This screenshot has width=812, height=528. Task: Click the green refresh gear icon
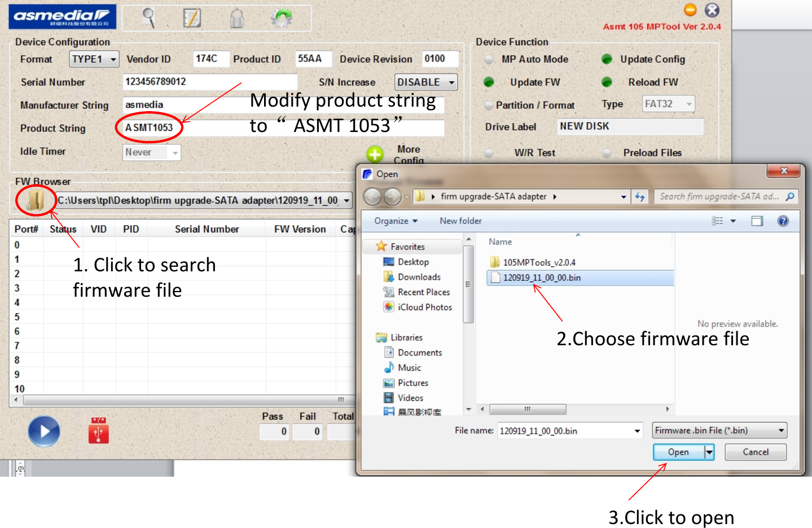282,18
